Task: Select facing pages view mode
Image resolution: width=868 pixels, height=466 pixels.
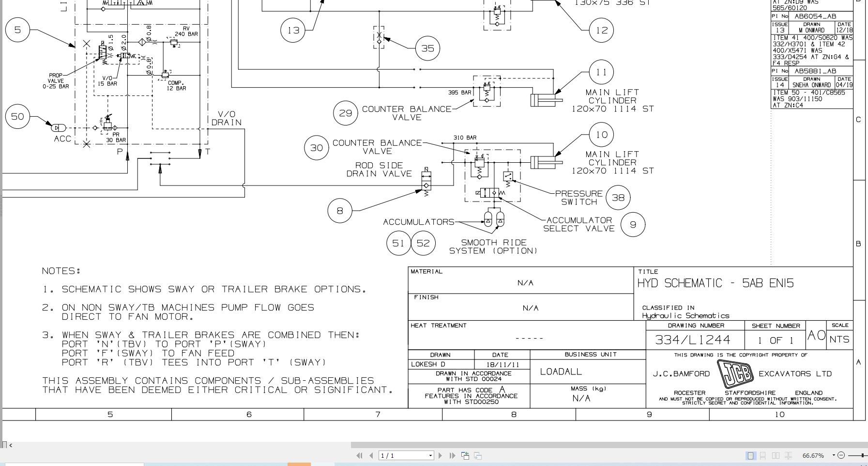Action: (x=776, y=455)
